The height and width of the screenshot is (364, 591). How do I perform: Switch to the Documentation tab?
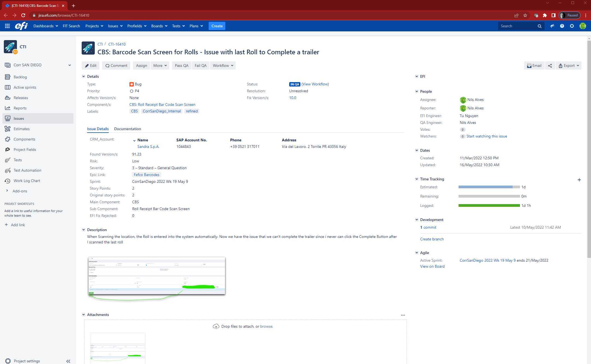[128, 129]
